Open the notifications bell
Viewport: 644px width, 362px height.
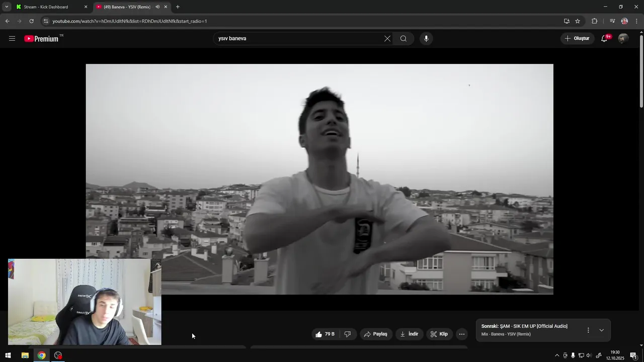click(x=604, y=38)
